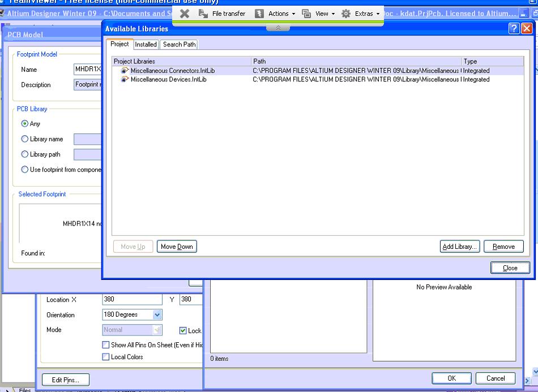The height and width of the screenshot is (392, 538).
Task: Click the Add Library button
Action: pos(460,247)
